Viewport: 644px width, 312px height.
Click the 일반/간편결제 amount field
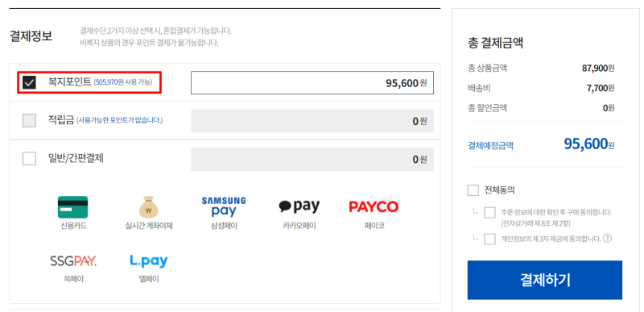[312, 159]
